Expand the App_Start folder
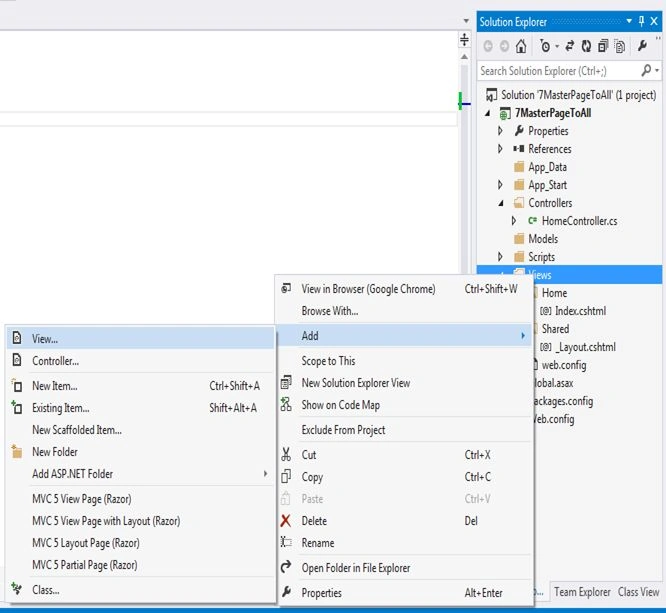This screenshot has width=666, height=613. [x=500, y=185]
